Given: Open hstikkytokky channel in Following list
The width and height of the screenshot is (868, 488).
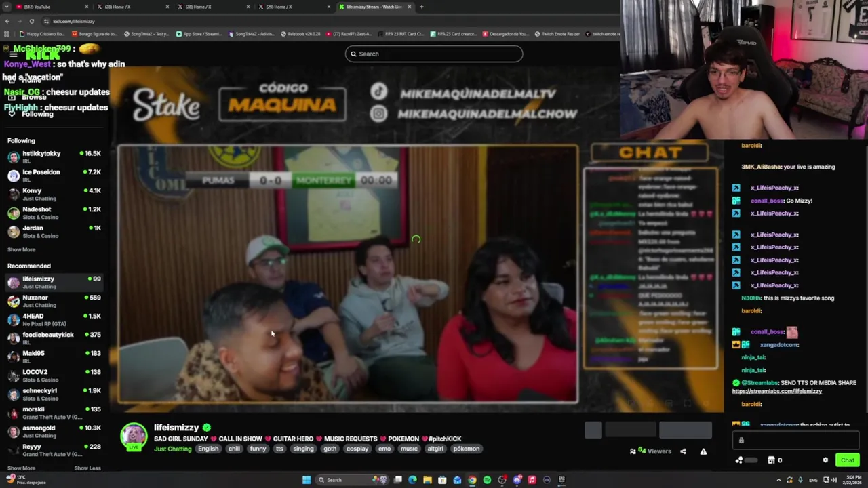Looking at the screenshot, I should (54, 157).
